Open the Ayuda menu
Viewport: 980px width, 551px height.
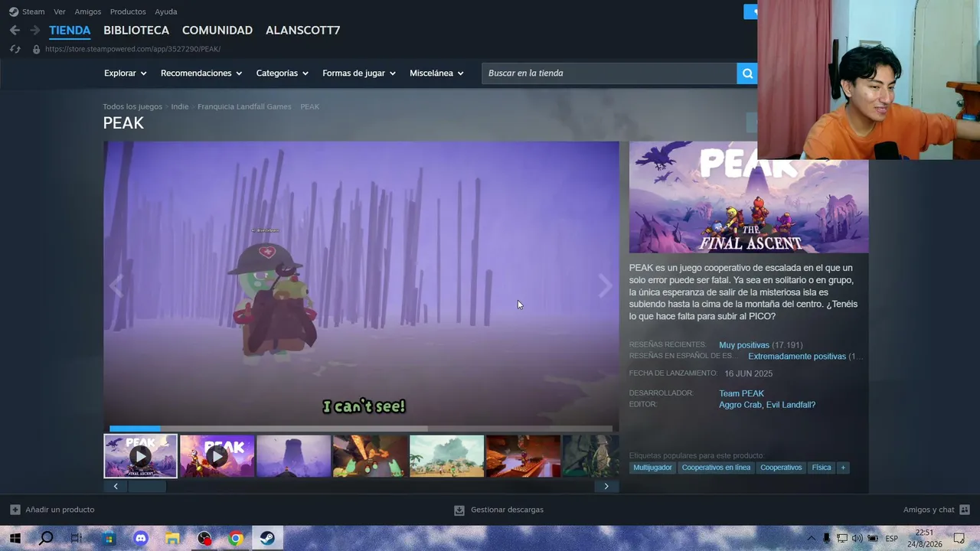166,11
